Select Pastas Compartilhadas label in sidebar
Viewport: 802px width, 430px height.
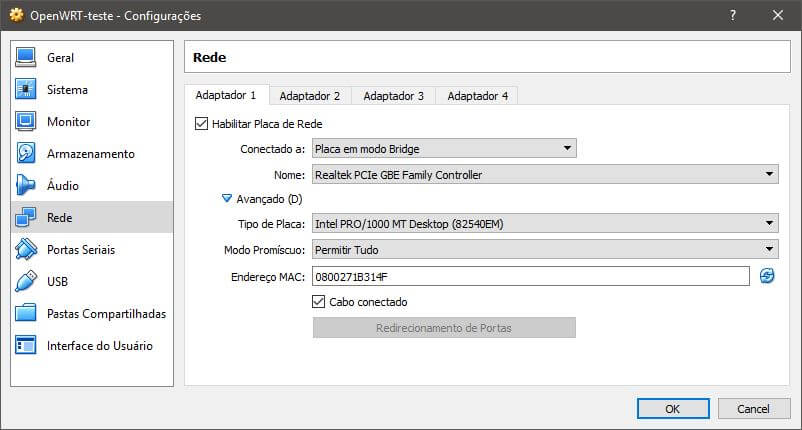pos(106,314)
